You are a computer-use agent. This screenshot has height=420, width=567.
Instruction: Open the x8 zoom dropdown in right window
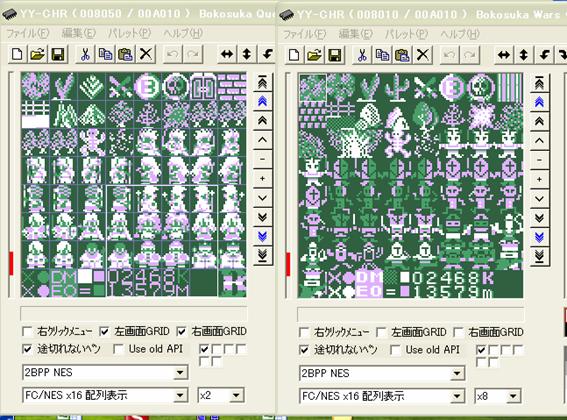coord(513,396)
